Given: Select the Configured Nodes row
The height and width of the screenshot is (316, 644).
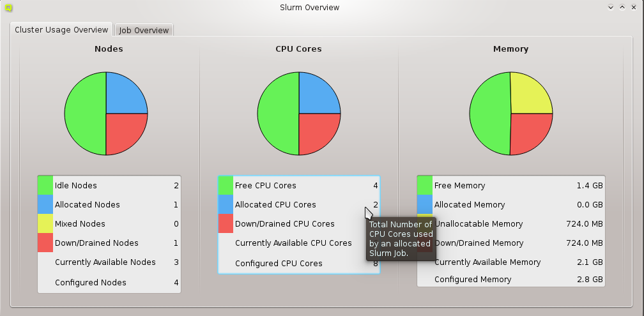Looking at the screenshot, I should pos(109,282).
